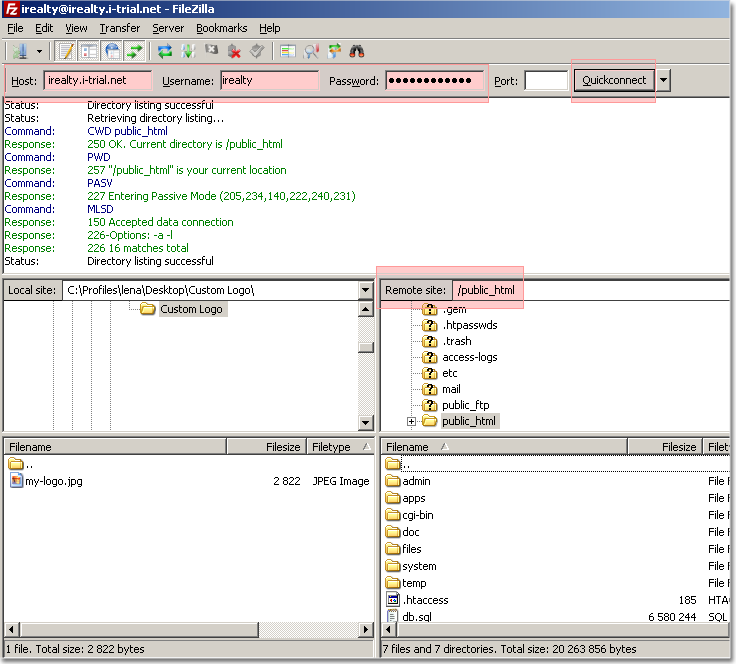Expand the Local site path dropdown
The width and height of the screenshot is (736, 664).
pyautogui.click(x=365, y=290)
